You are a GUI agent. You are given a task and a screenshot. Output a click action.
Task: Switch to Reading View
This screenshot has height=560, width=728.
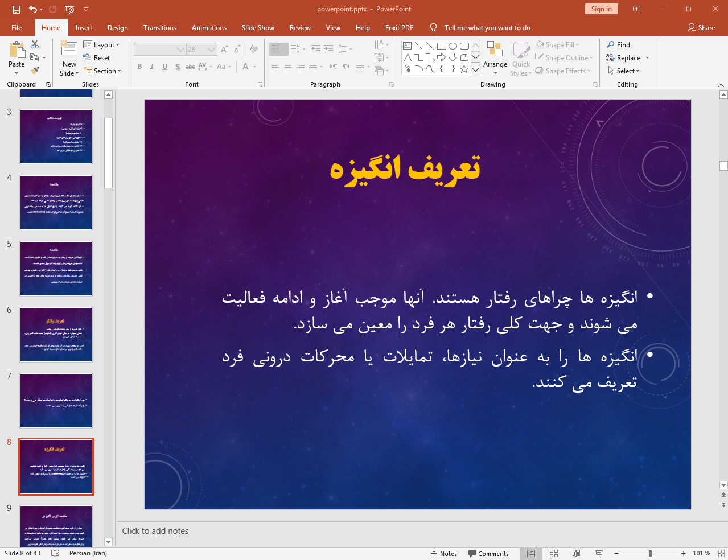coord(576,554)
